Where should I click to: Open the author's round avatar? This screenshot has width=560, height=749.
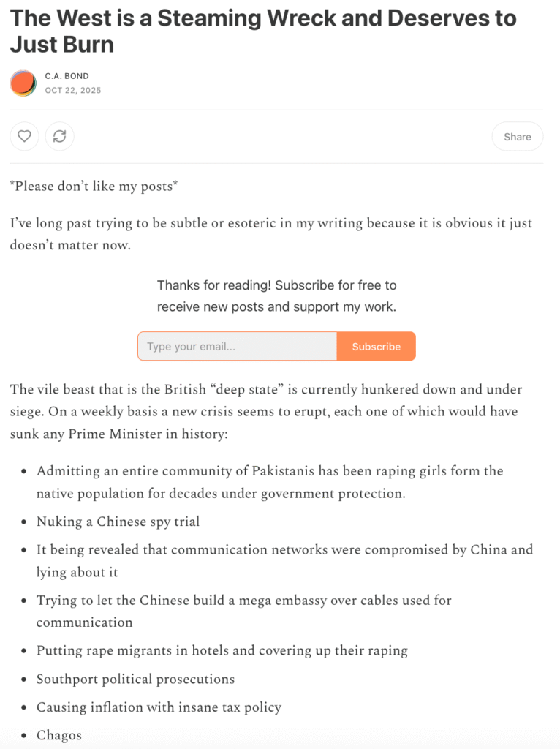(23, 83)
